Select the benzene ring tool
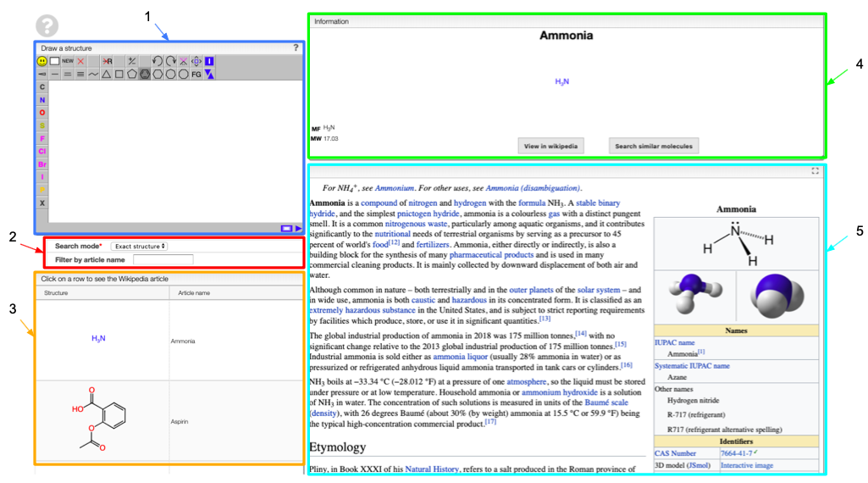The height and width of the screenshot is (483, 868). [x=145, y=75]
